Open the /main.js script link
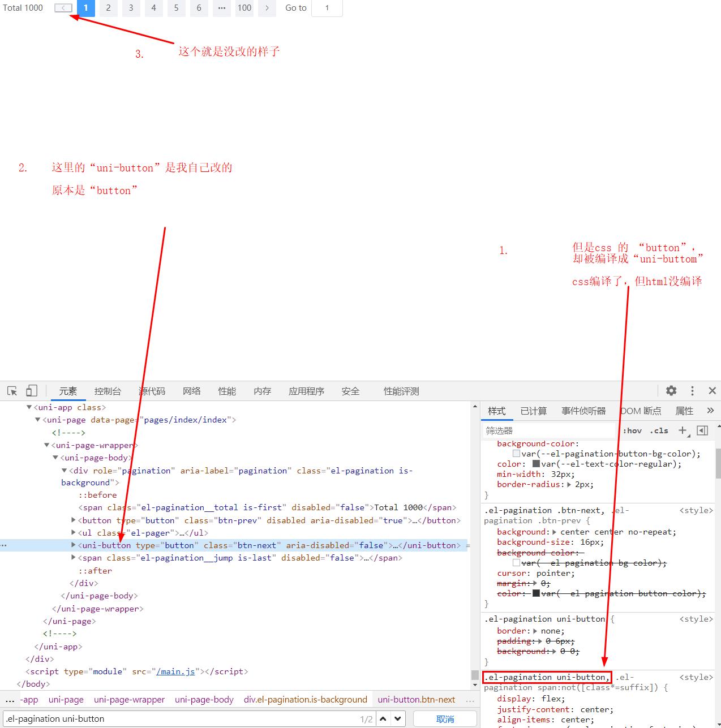 175,671
